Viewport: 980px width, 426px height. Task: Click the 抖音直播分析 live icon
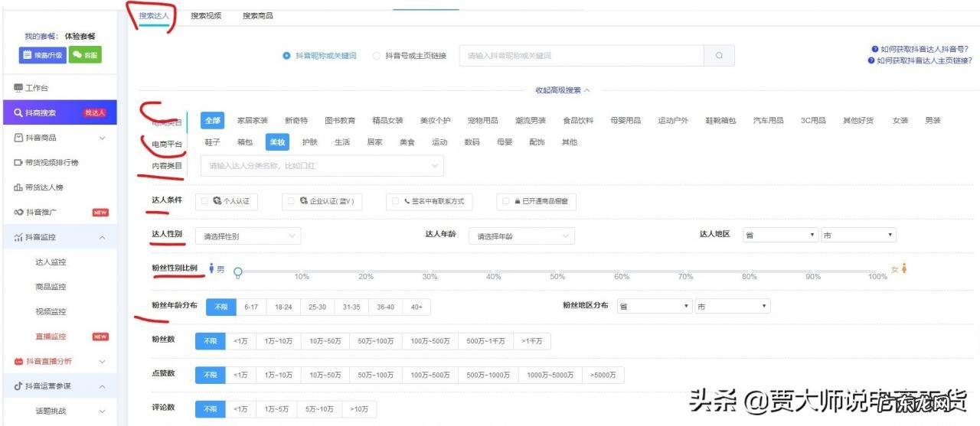pos(18,361)
